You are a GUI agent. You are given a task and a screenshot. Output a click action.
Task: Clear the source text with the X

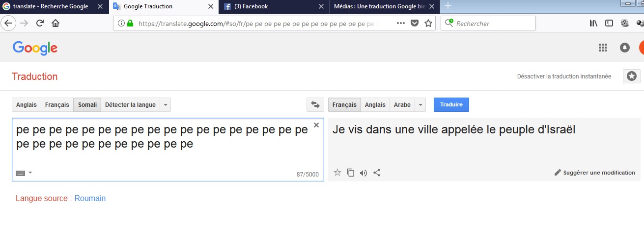tap(316, 125)
